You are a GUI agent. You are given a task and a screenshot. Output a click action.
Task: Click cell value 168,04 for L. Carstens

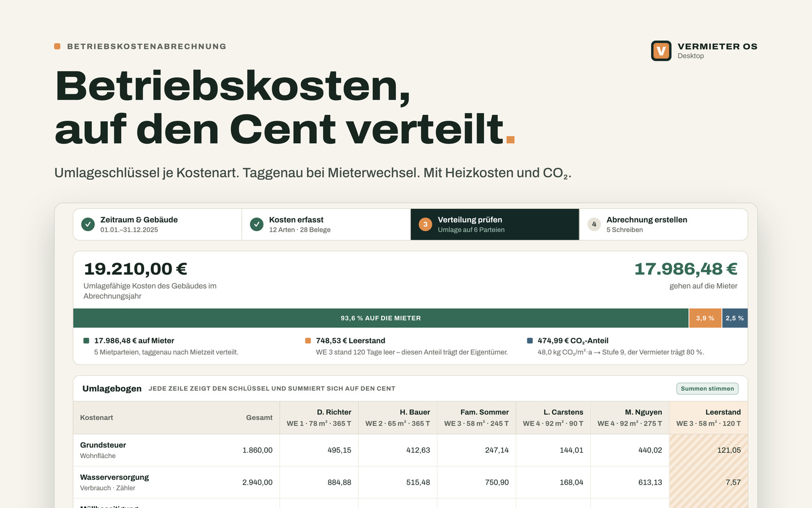point(571,482)
